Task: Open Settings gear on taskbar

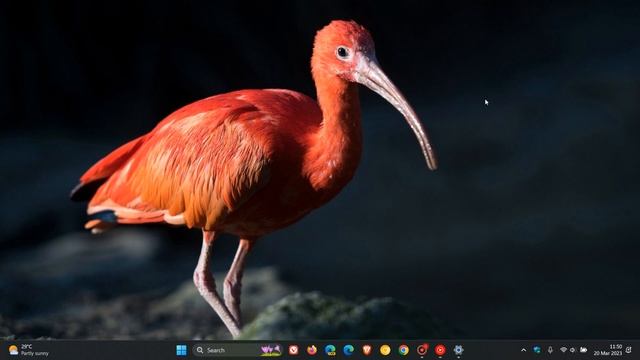Action: pyautogui.click(x=458, y=350)
